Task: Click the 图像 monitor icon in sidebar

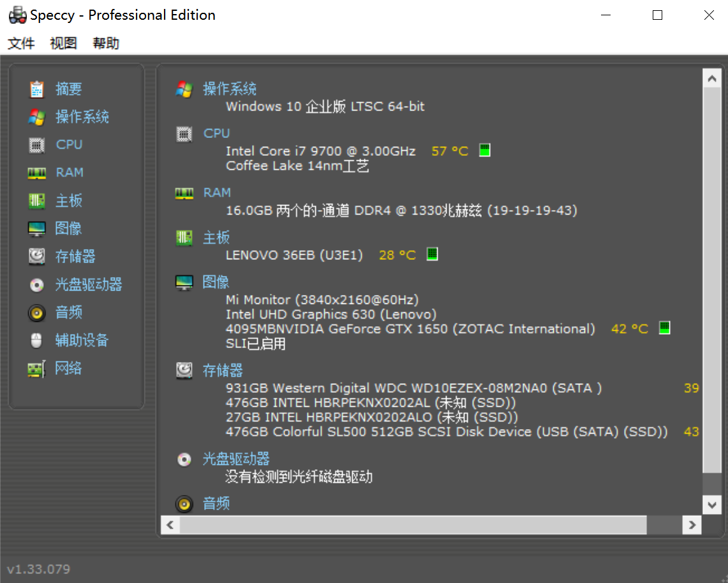Action: pos(36,229)
